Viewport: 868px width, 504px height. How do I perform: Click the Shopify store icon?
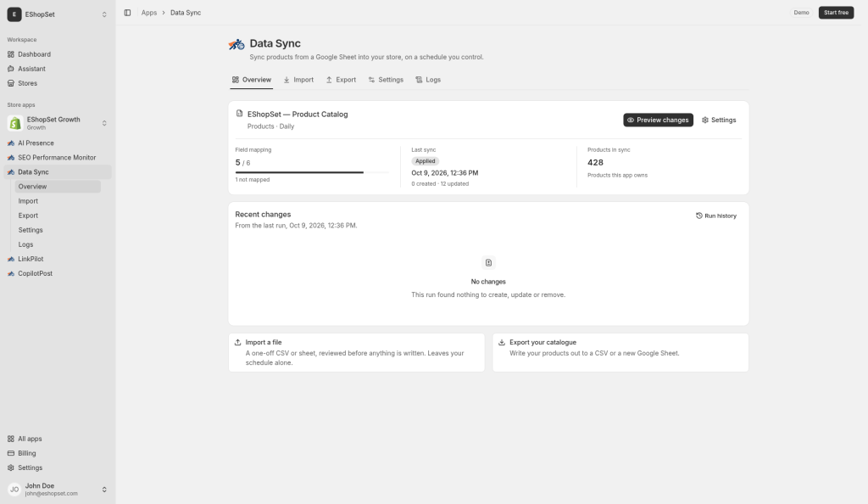[15, 123]
